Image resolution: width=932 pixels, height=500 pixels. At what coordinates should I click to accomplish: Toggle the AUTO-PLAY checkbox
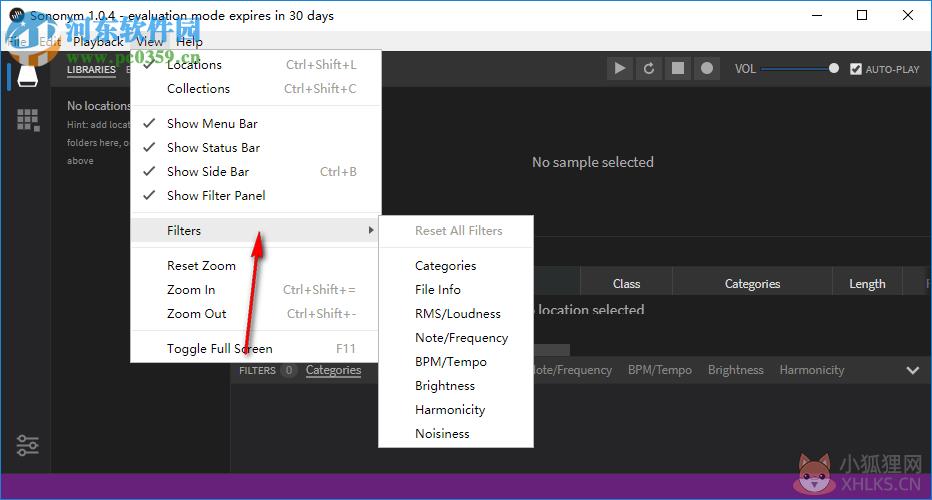point(855,69)
